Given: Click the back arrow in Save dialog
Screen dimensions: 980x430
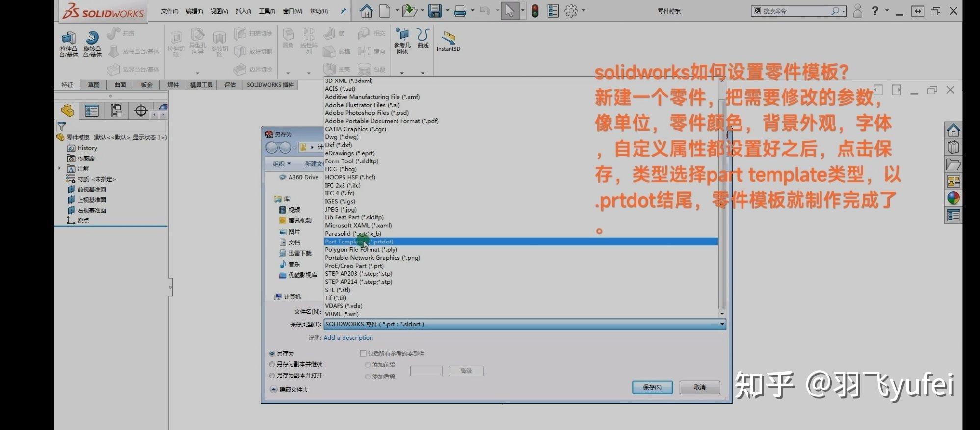Looking at the screenshot, I should [272, 148].
